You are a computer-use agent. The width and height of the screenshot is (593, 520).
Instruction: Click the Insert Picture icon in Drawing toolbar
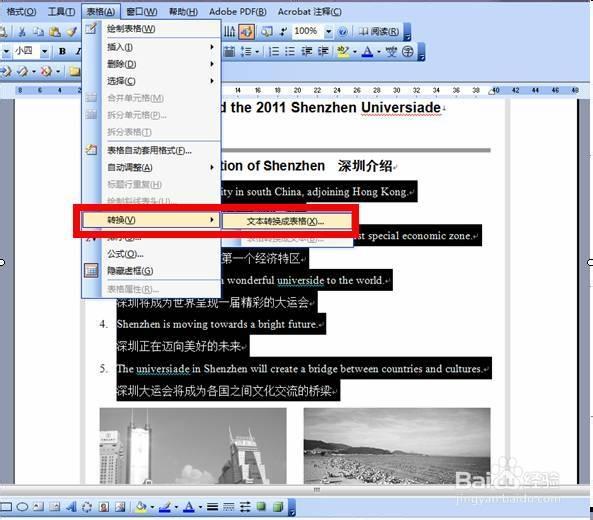point(120,507)
